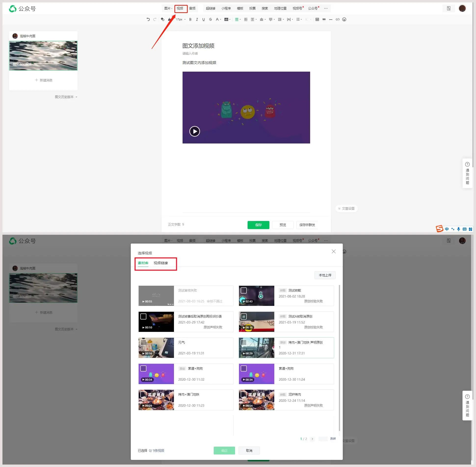
Task: Toggle bold text formatting
Action: point(190,19)
